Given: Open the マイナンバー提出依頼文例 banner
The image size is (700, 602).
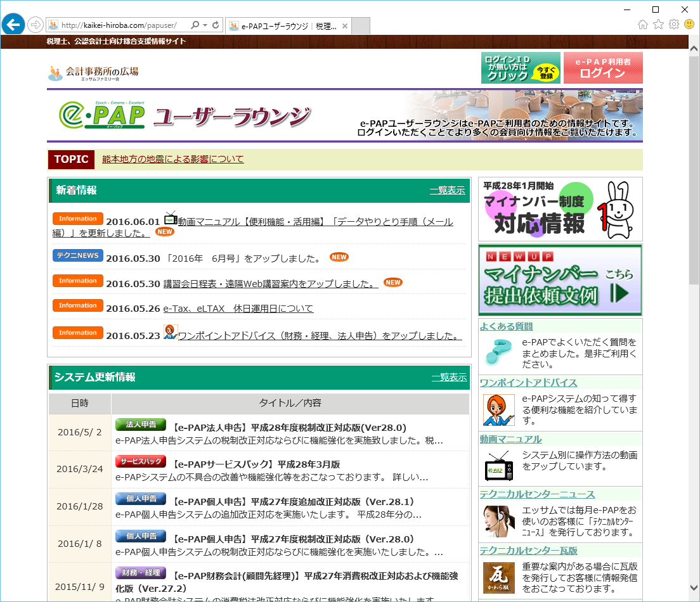Looking at the screenshot, I should (x=561, y=280).
